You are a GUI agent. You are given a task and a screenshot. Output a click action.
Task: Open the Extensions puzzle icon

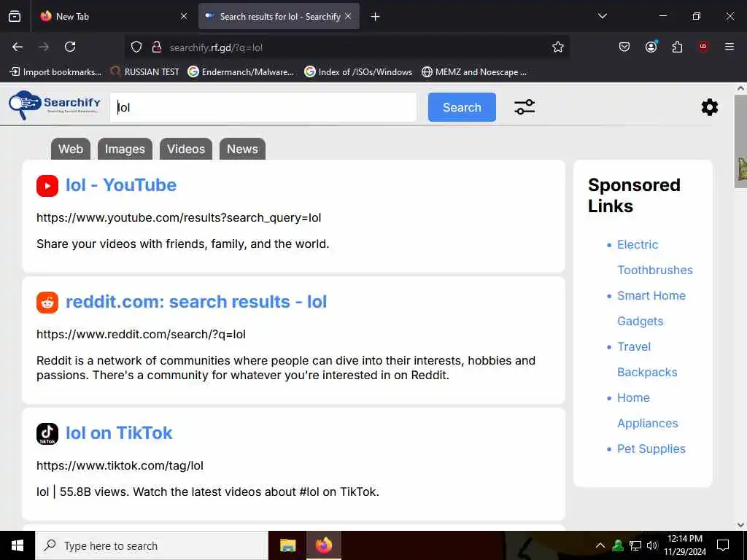click(677, 47)
